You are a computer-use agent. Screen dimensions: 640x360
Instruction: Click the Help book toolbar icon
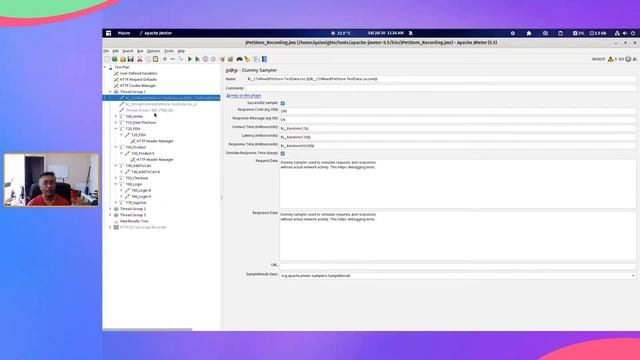click(x=264, y=59)
